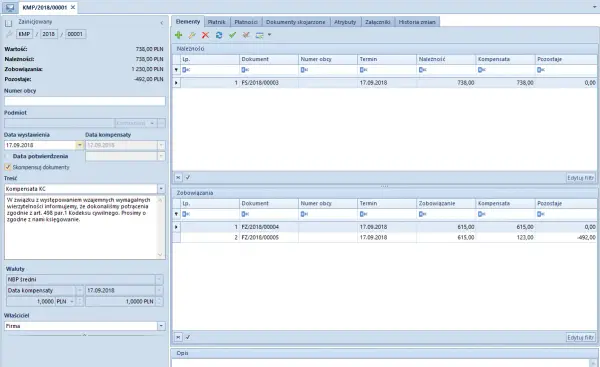Open the Treść Kompensata KC dropdown
600x367 pixels.
point(161,189)
